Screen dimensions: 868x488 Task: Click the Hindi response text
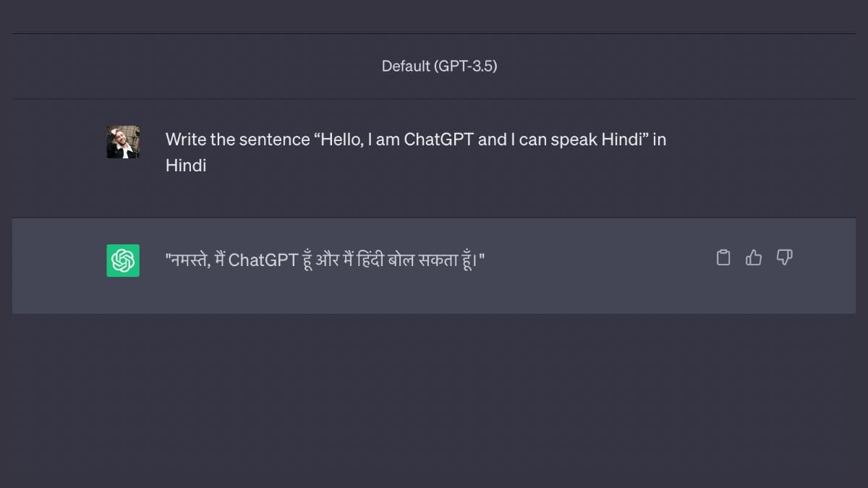325,259
